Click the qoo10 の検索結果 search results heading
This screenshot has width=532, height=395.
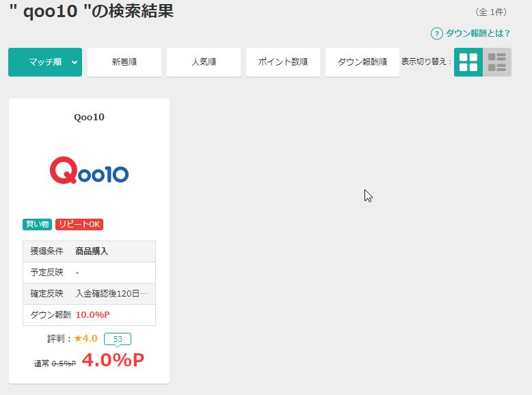(x=91, y=11)
